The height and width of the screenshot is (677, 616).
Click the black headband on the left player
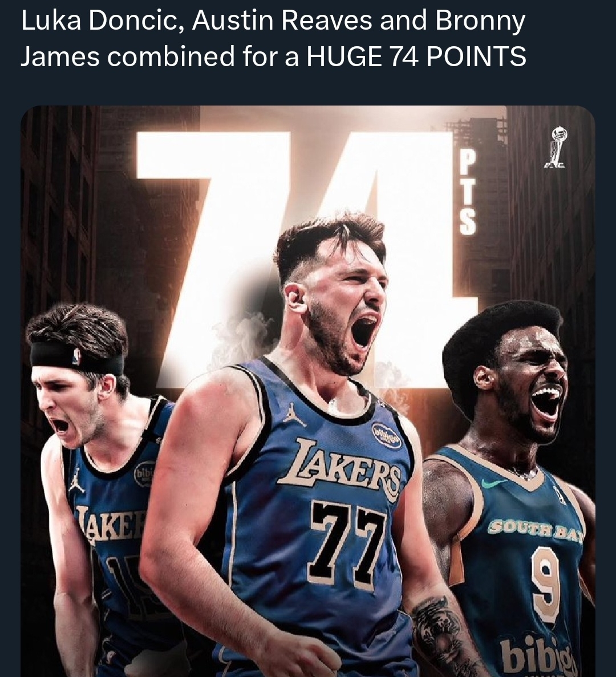point(77,358)
